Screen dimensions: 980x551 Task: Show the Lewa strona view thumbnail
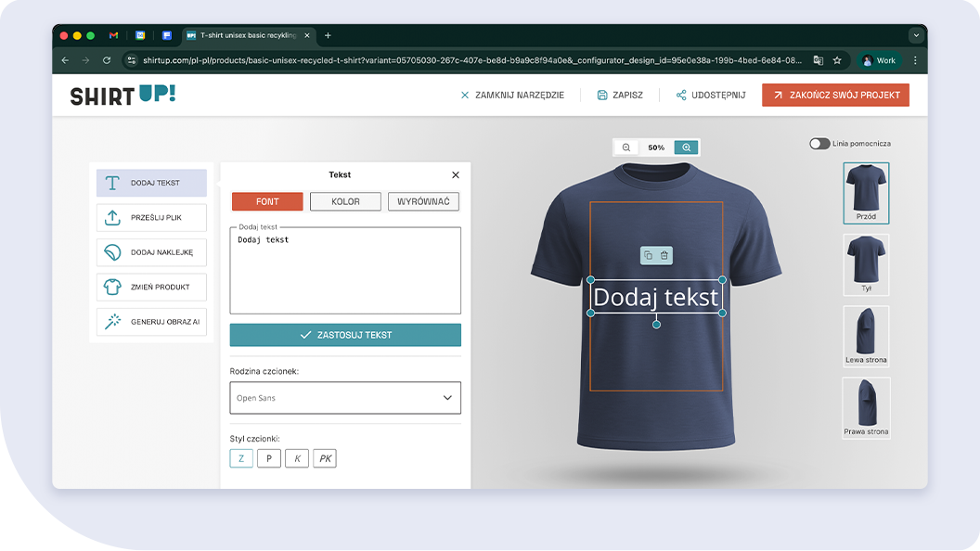tap(866, 336)
